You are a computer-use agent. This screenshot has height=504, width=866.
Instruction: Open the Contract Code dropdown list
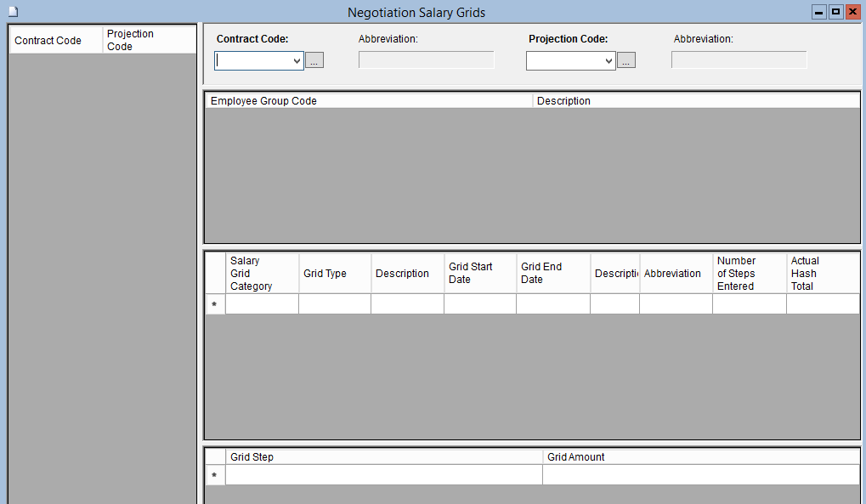point(297,61)
